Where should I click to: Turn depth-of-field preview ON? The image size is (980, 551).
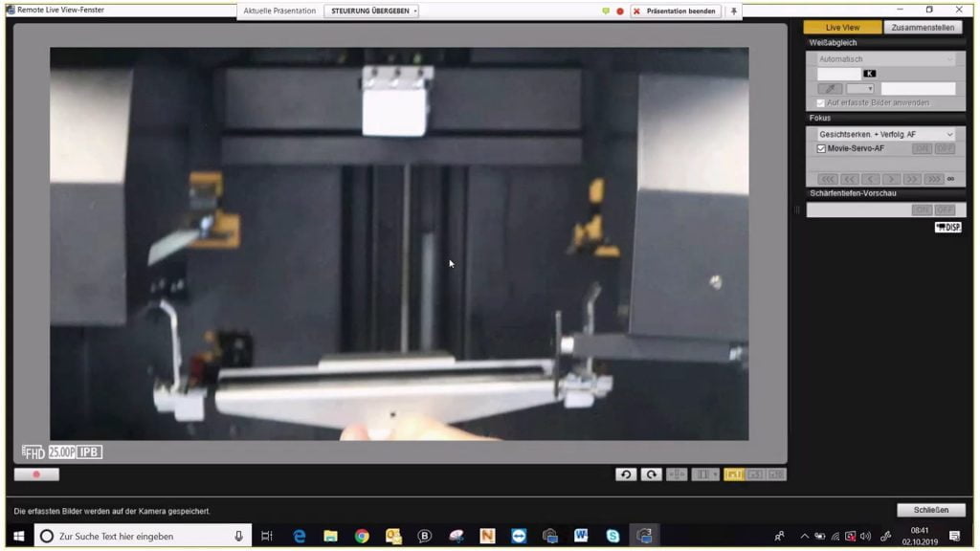922,209
